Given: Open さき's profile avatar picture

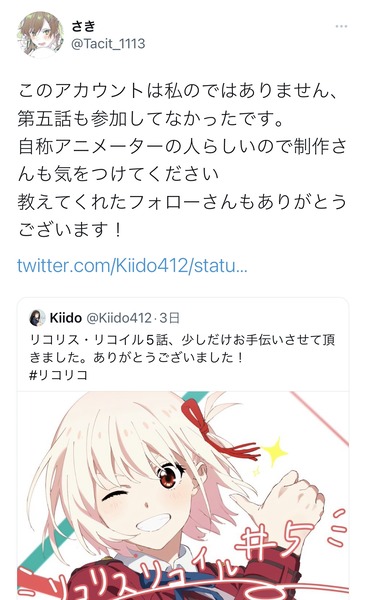Looking at the screenshot, I should click(x=40, y=35).
